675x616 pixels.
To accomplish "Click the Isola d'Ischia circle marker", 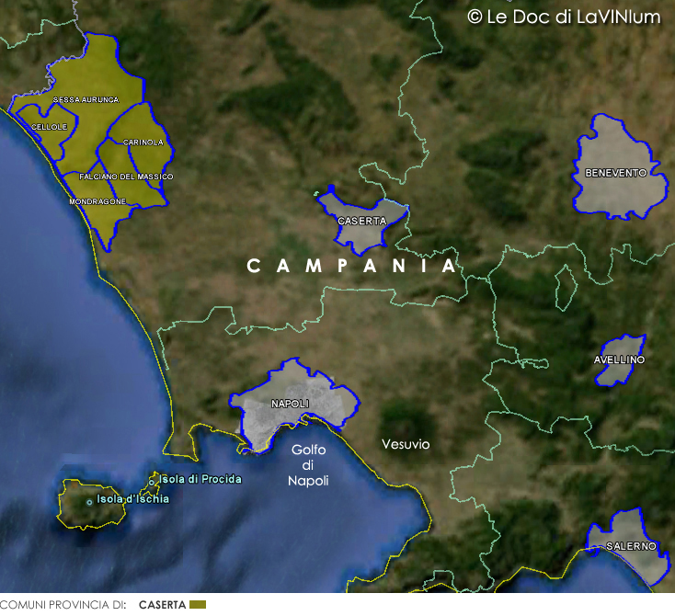I will pos(89,501).
